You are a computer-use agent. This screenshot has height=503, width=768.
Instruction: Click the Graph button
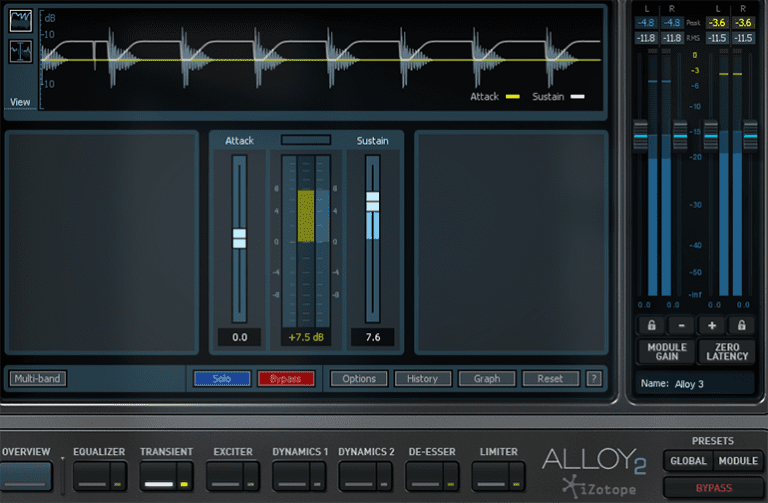point(487,379)
